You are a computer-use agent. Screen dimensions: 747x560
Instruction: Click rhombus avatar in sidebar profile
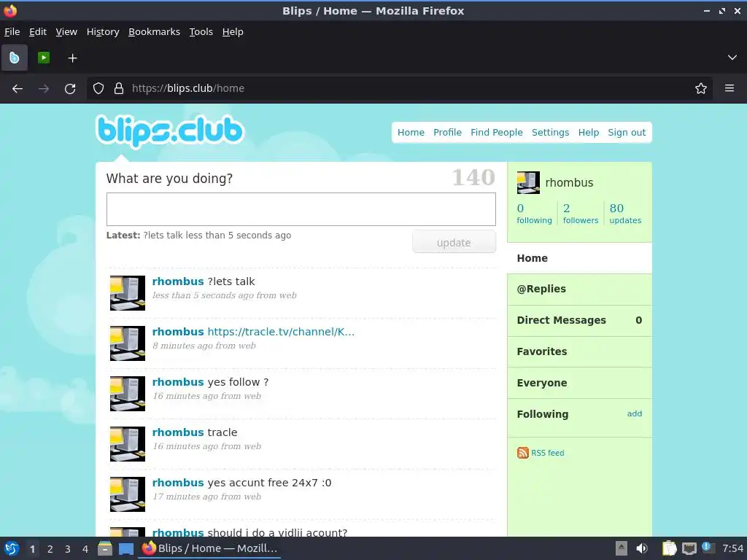tap(528, 183)
